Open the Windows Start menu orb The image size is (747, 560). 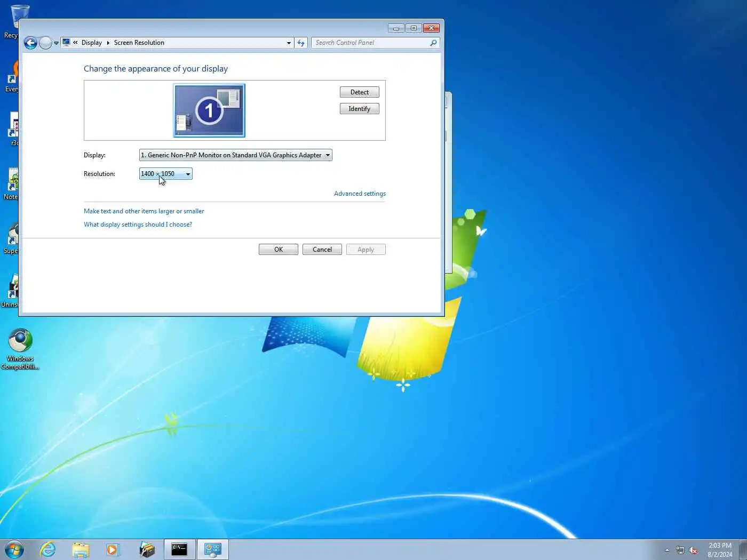pos(14,549)
